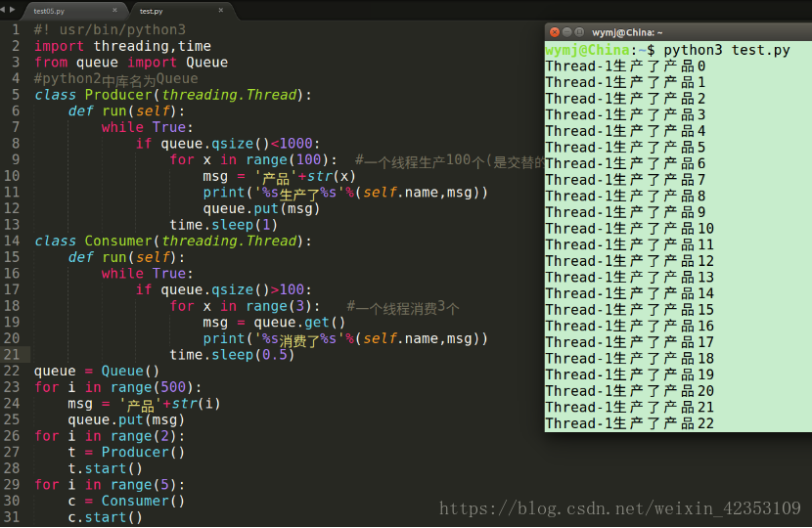Switch to the test.py tab
This screenshot has width=812, height=528.
pos(152,11)
